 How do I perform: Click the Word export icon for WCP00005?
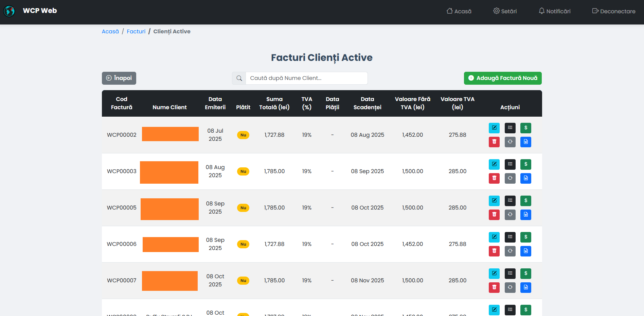point(525,215)
